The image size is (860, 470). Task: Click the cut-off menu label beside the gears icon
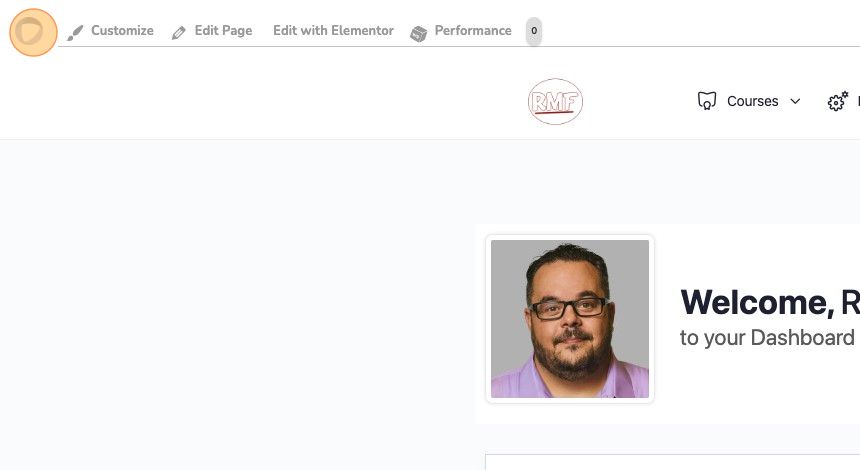click(858, 101)
